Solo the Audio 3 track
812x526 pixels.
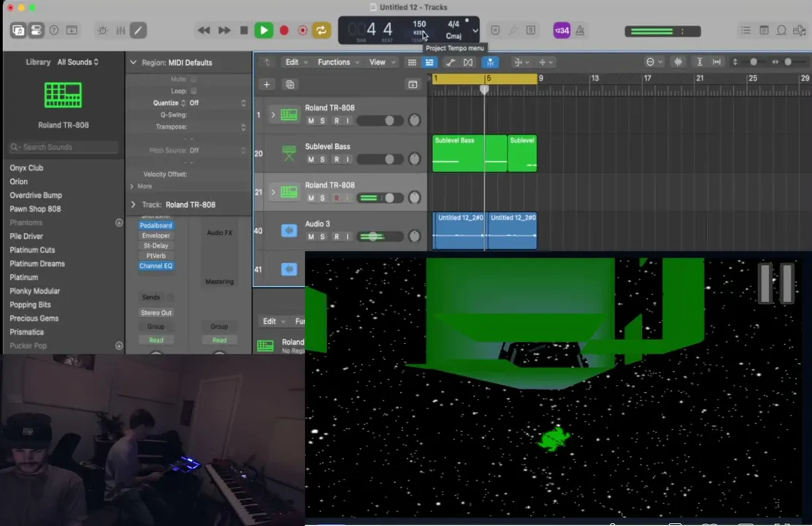pyautogui.click(x=322, y=236)
